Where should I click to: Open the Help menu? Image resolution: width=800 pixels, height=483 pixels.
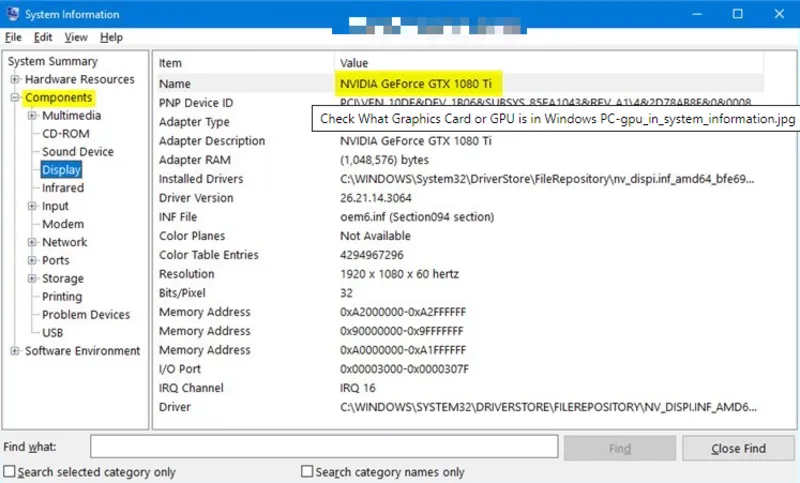click(111, 37)
